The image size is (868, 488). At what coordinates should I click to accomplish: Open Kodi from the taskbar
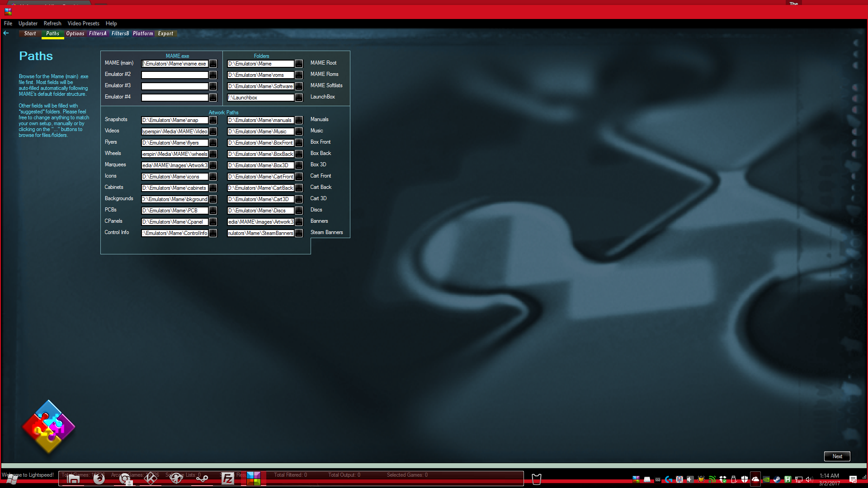click(x=151, y=479)
